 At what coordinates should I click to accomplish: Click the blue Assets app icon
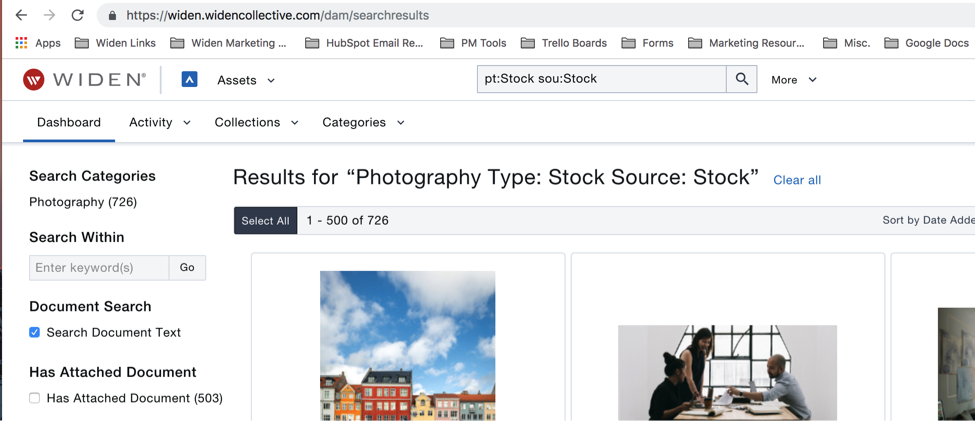pos(190,79)
